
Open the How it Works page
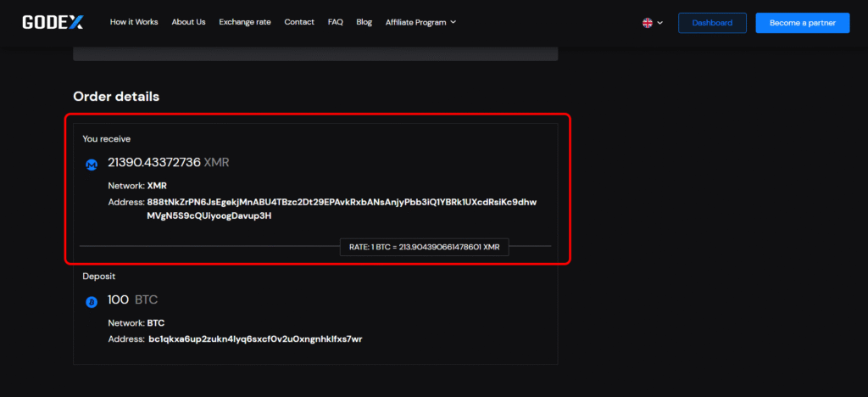tap(134, 22)
